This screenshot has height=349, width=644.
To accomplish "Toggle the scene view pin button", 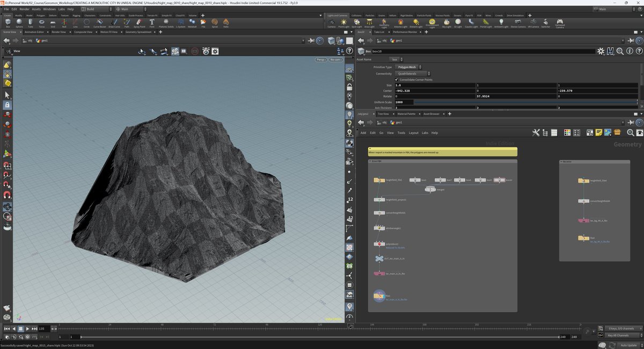I will point(311,41).
